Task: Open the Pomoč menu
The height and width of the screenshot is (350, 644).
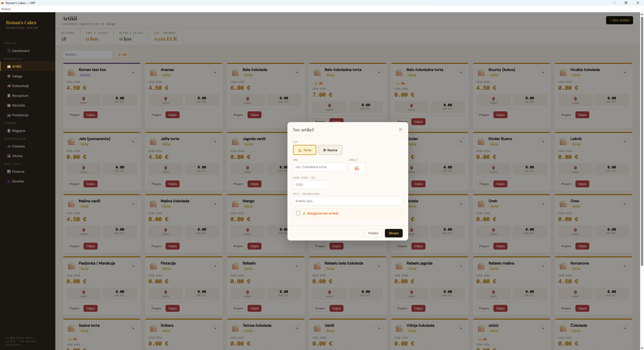Action: [6, 9]
